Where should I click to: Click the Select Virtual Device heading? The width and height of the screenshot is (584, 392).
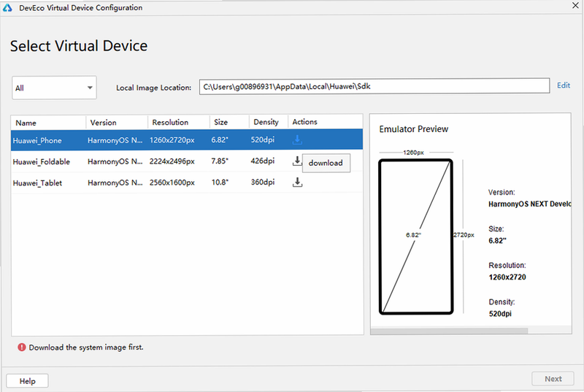click(79, 46)
